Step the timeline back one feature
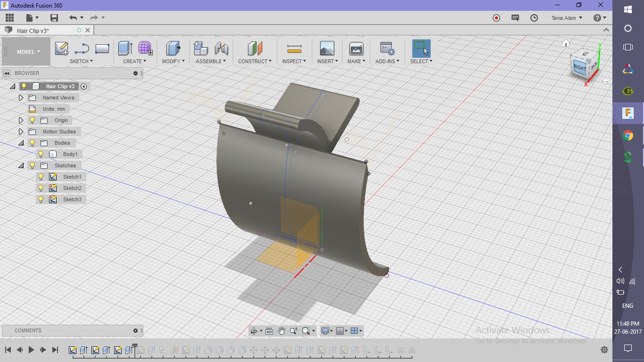644x362 pixels. [x=20, y=350]
